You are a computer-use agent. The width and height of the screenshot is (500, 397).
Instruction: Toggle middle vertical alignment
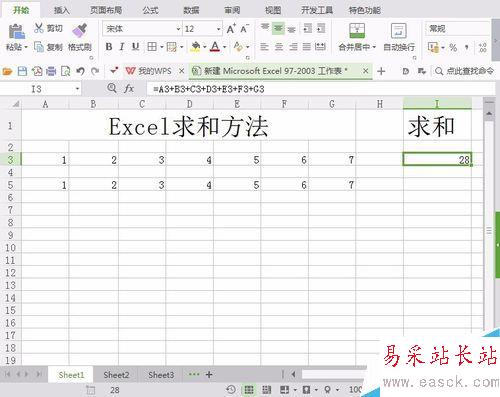278,29
